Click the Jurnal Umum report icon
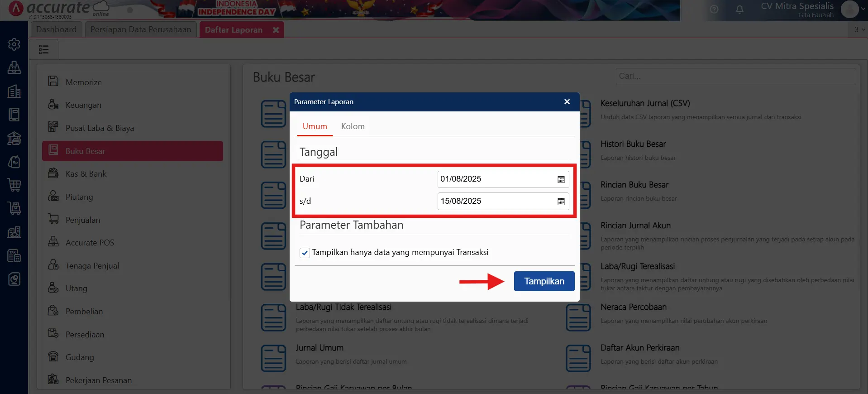 pos(273,358)
